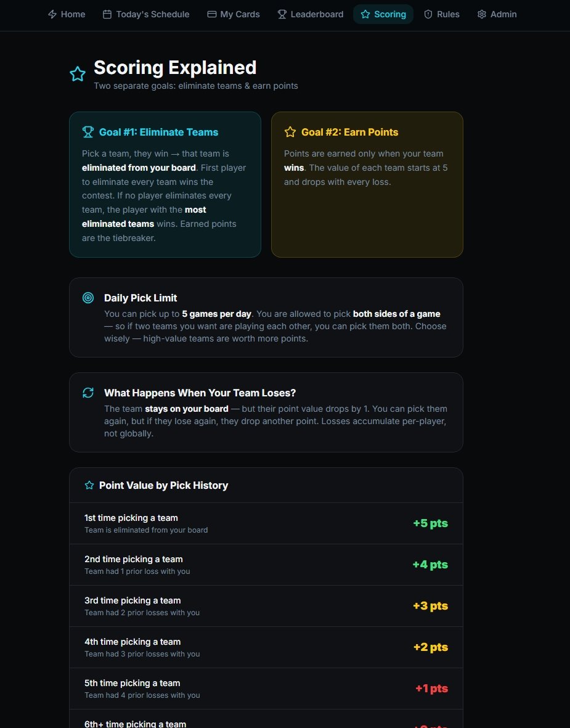Screen dimensions: 570x728
Task: Click the trophy icon in Goal #1 card
Action: click(x=88, y=132)
